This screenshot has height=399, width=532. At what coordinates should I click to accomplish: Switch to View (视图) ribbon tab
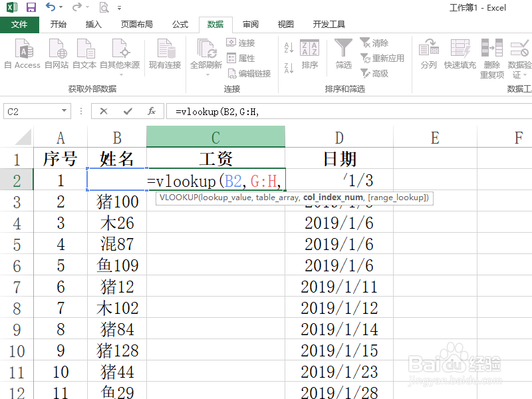(286, 25)
